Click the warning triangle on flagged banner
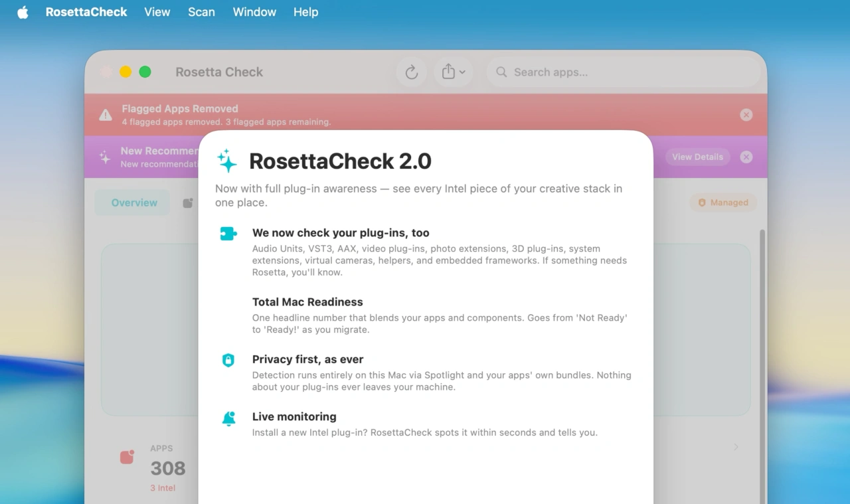 tap(106, 115)
